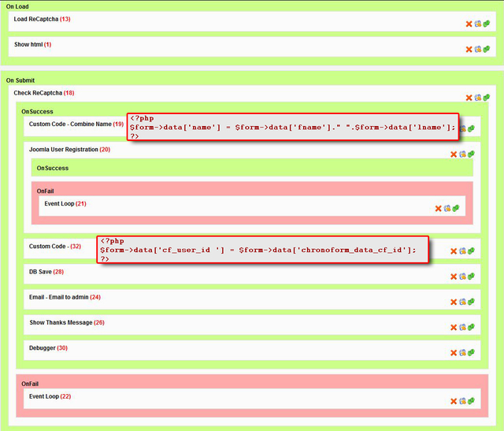This screenshot has width=504, height=431.
Task: Click green icon on Email to admin row
Action: click(x=471, y=302)
